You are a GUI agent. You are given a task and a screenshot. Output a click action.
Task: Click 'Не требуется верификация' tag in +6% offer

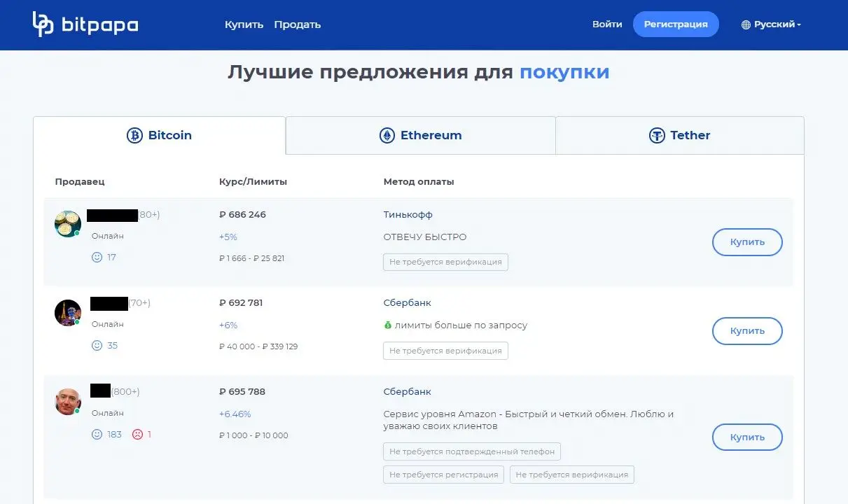445,351
